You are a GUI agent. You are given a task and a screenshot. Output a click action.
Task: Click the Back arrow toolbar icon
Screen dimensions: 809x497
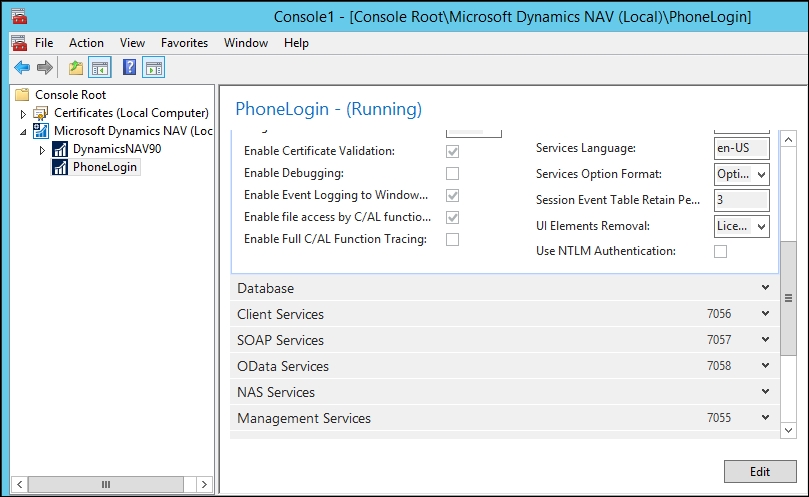[21, 67]
